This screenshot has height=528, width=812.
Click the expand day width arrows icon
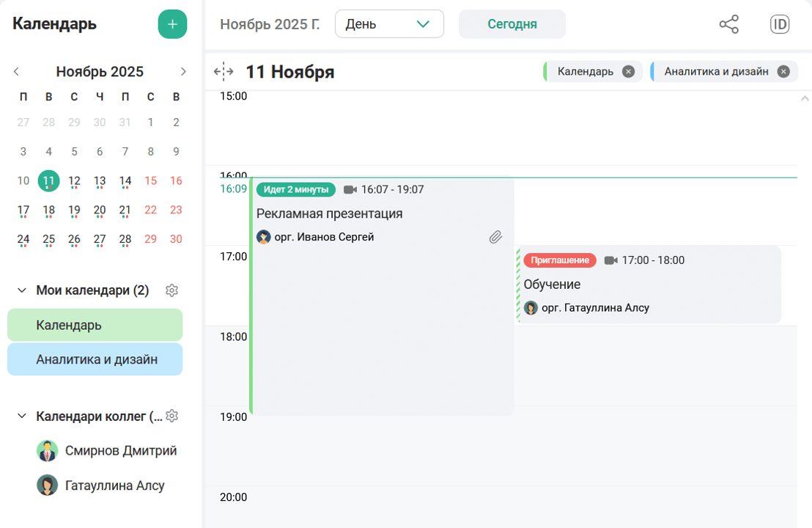(224, 72)
